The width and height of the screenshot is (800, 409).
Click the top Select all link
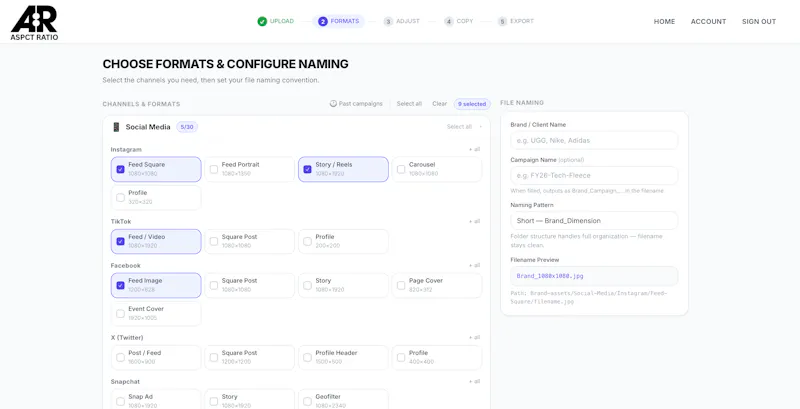click(409, 104)
